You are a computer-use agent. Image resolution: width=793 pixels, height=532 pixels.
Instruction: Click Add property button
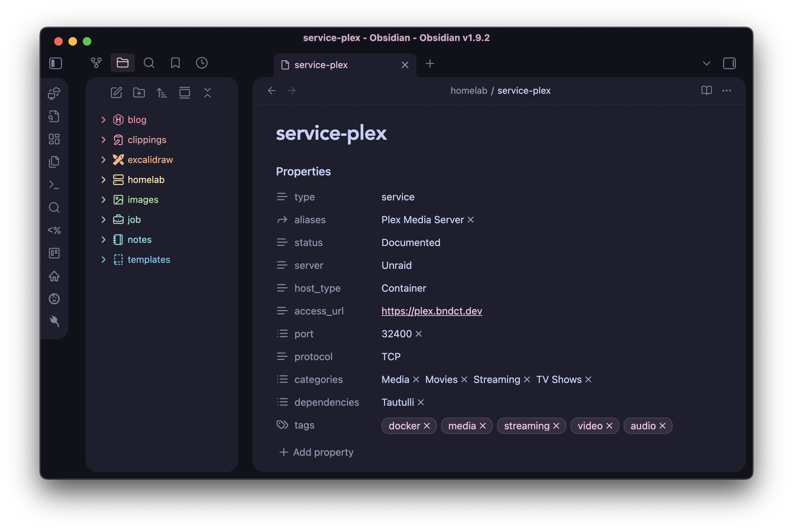316,452
